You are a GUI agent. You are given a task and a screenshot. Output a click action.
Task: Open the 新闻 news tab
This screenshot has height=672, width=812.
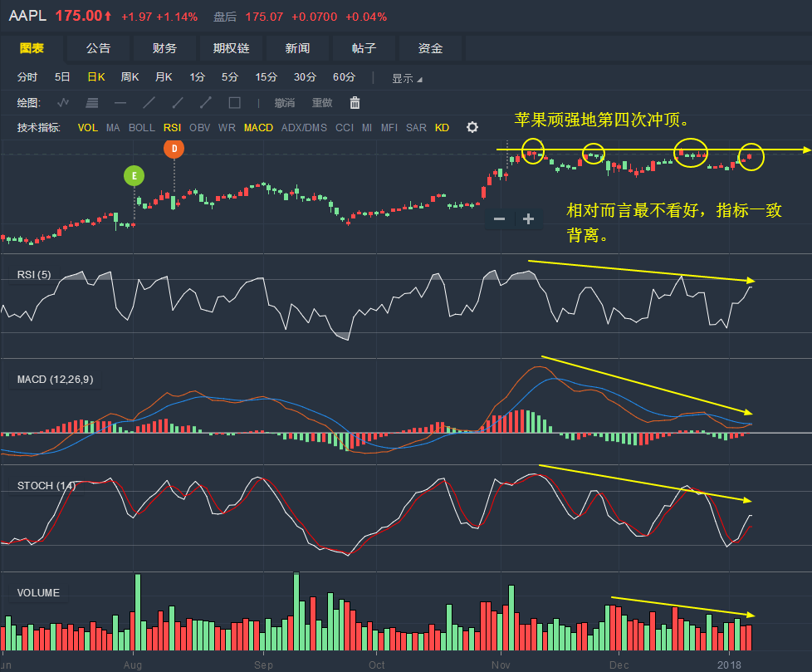coord(297,48)
